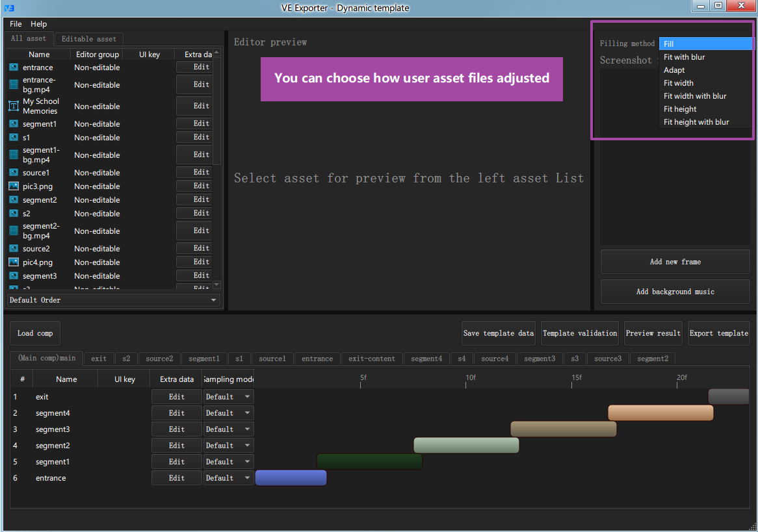Open the Default Order sorting dropdown
The image size is (758, 532).
pos(113,300)
